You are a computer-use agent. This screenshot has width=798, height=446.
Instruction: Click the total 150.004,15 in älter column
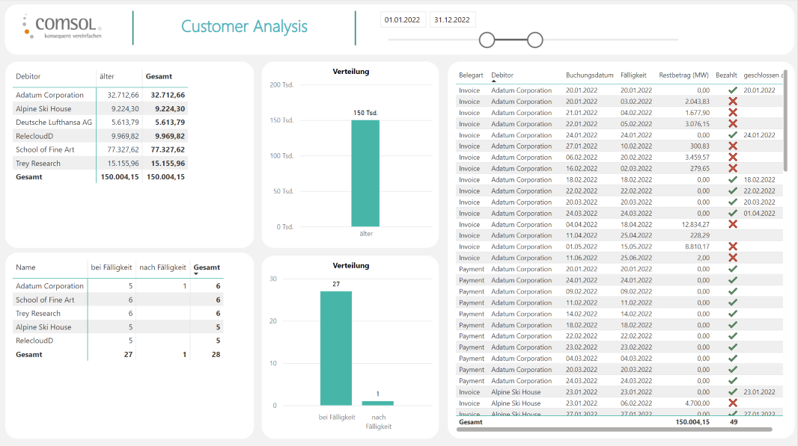pos(120,177)
